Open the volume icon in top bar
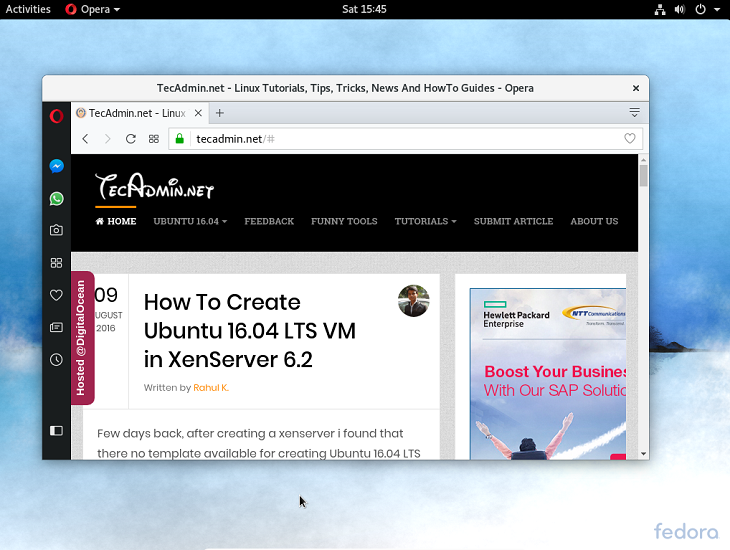This screenshot has width=730, height=550. tap(680, 9)
